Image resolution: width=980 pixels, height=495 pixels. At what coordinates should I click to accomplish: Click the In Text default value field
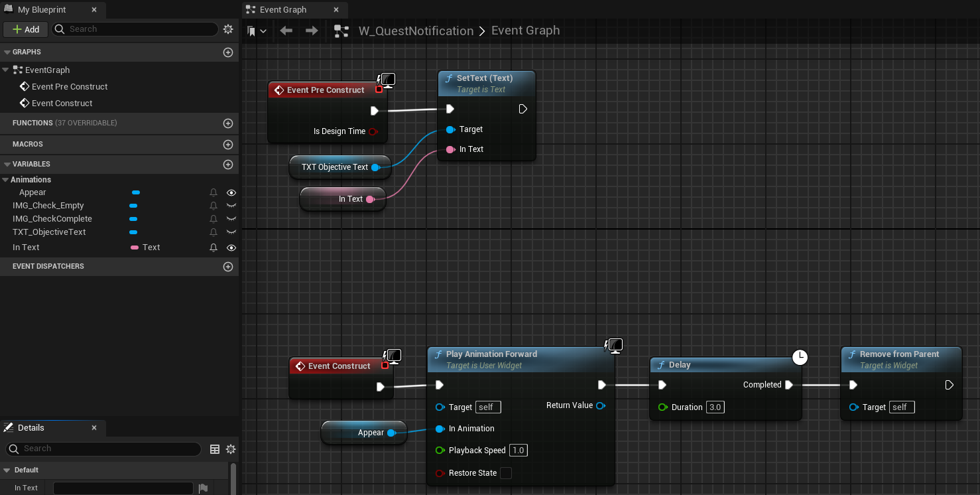click(123, 488)
